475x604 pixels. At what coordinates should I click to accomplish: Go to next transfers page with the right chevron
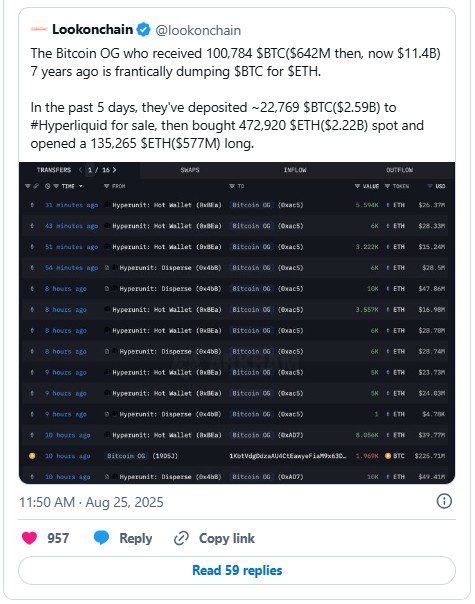[x=114, y=170]
